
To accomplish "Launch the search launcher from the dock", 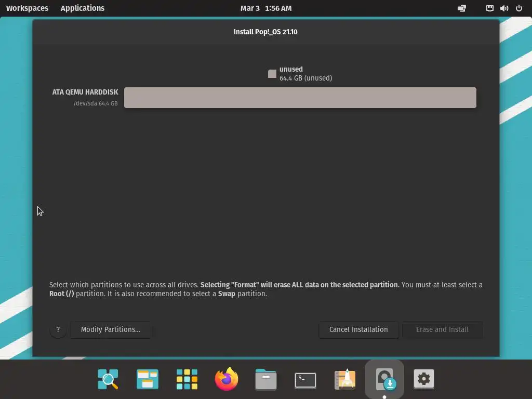I will (108, 379).
